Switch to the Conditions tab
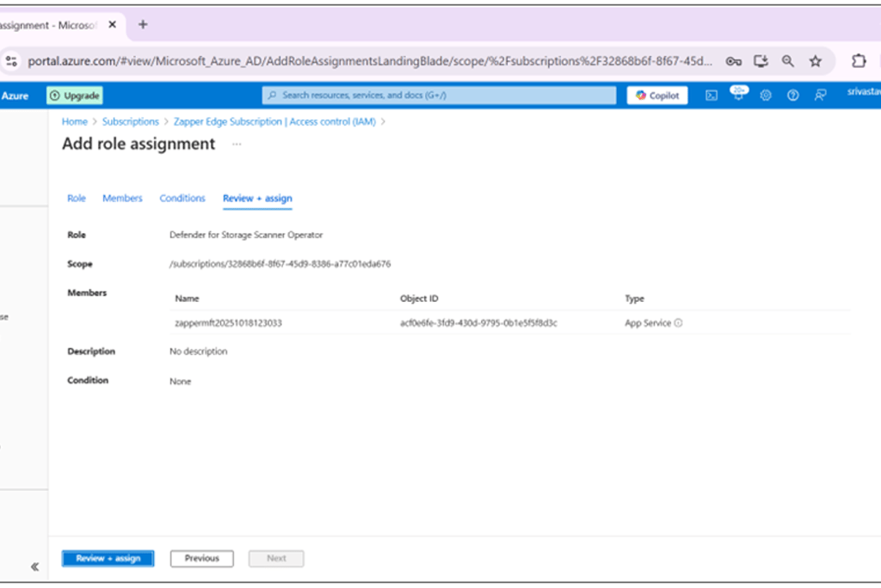Screen dimensions: 881x588 182,199
